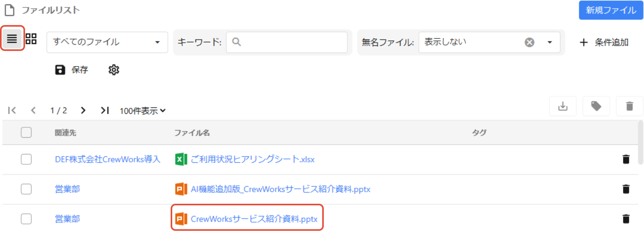Expand the 表示しない dropdown arrow
The height and width of the screenshot is (232, 644).
click(x=550, y=42)
